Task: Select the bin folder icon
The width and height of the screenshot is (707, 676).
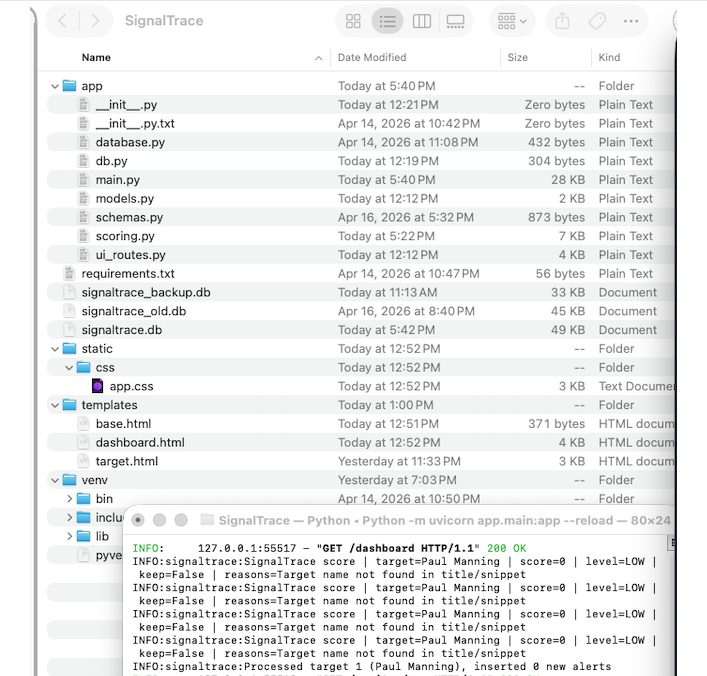Action: coord(83,498)
